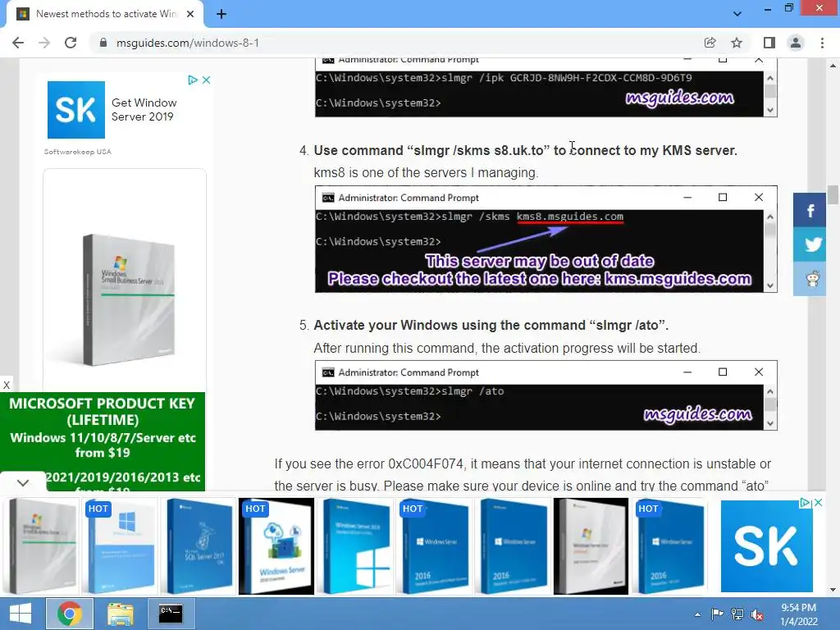Open network status tray icon

[x=737, y=614]
